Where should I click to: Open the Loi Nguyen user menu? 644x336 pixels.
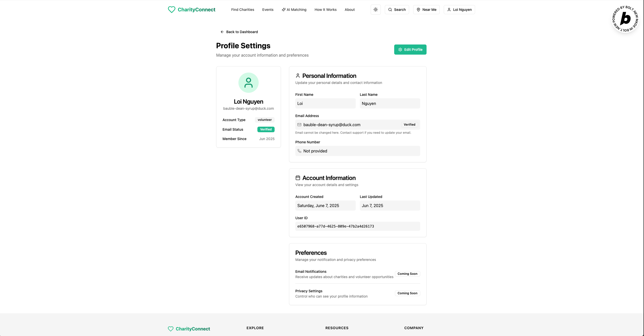tap(459, 10)
